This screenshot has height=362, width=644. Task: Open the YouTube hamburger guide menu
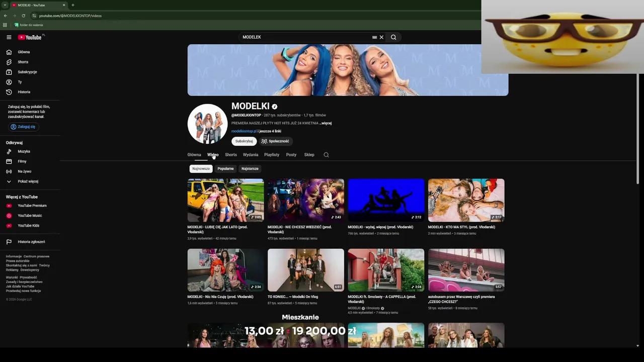coord(9,37)
